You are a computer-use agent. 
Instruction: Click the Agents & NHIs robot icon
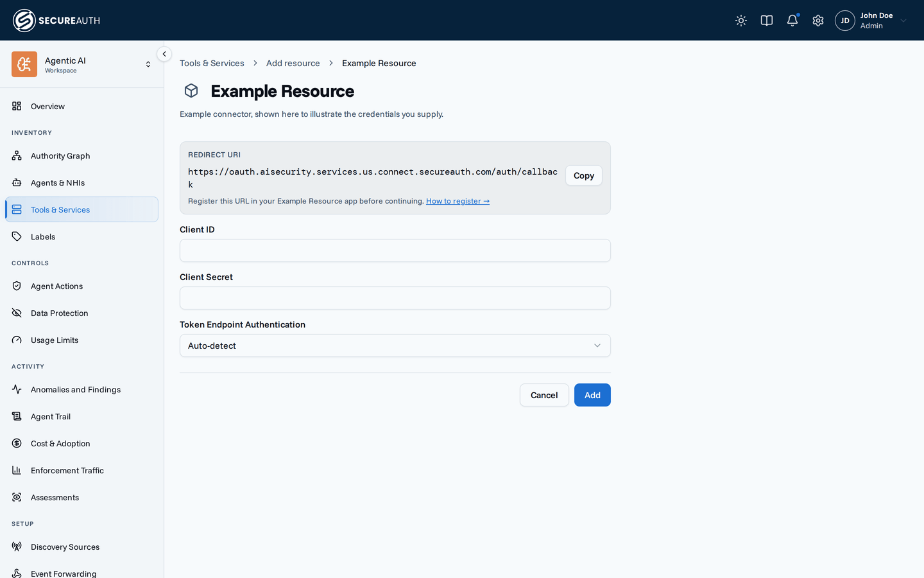point(17,182)
